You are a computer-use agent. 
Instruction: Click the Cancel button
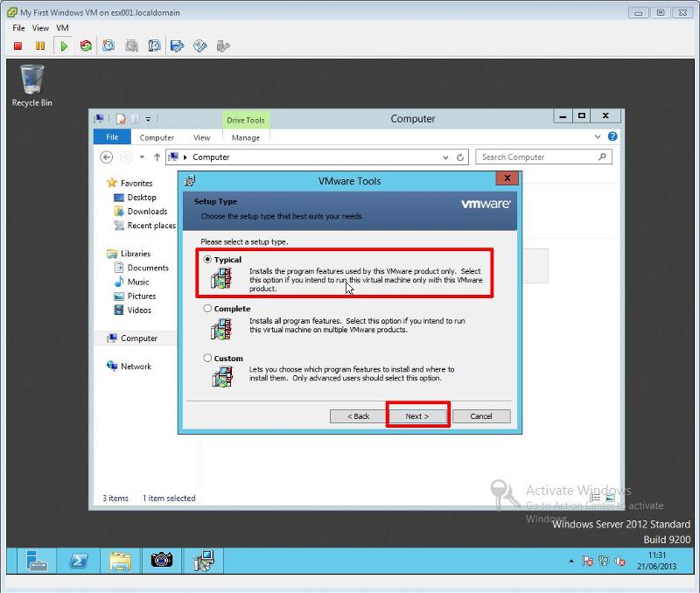click(x=481, y=415)
